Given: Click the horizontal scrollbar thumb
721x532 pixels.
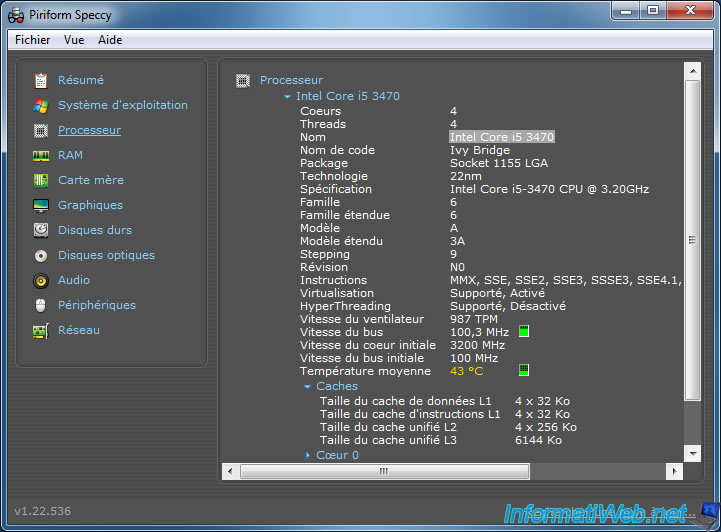Looking at the screenshot, I should pos(384,471).
